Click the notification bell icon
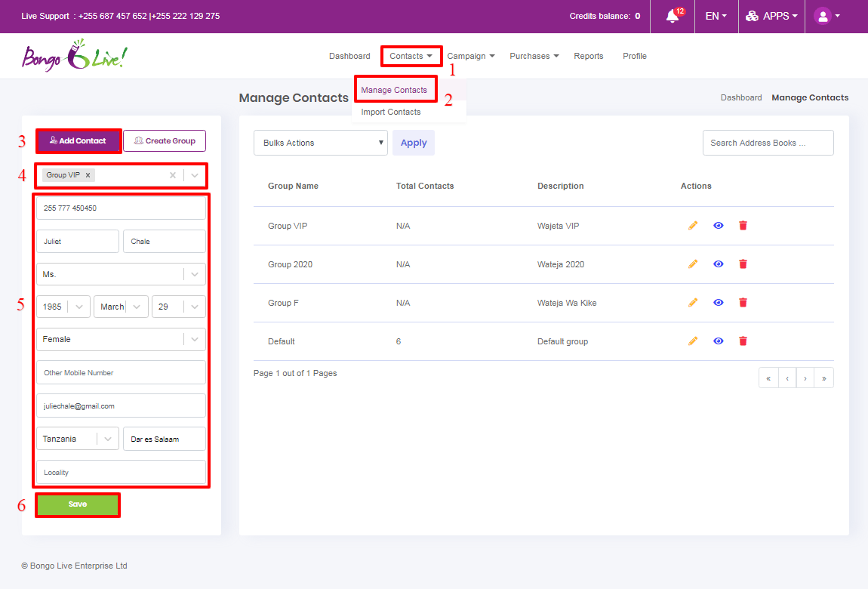868x589 pixels. coord(673,16)
